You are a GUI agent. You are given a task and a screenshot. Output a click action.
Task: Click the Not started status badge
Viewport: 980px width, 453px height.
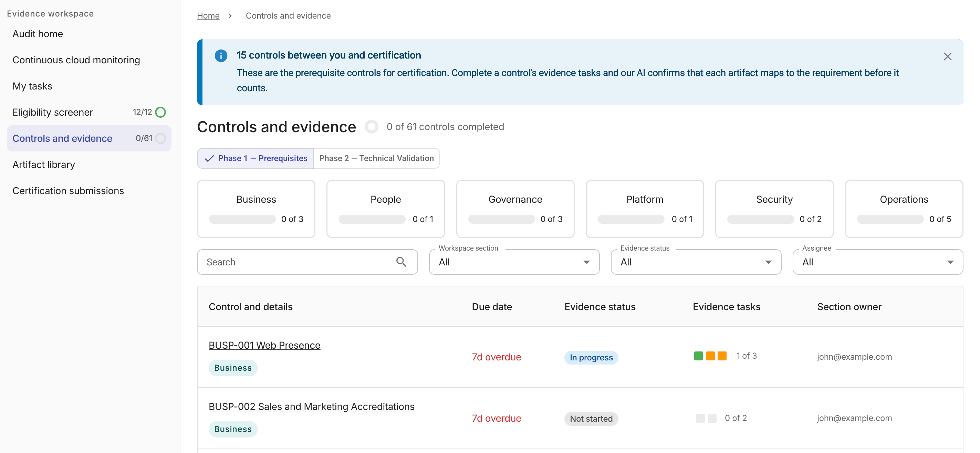(591, 419)
